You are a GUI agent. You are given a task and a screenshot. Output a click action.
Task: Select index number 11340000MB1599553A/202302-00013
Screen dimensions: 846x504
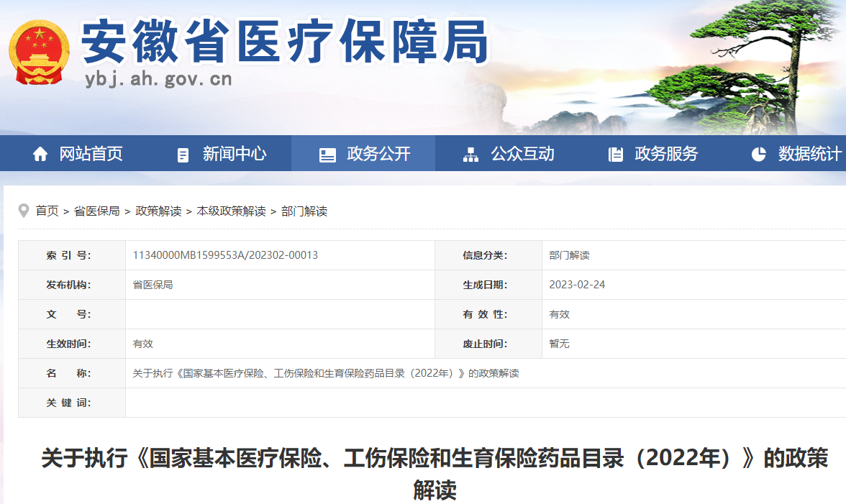226,255
